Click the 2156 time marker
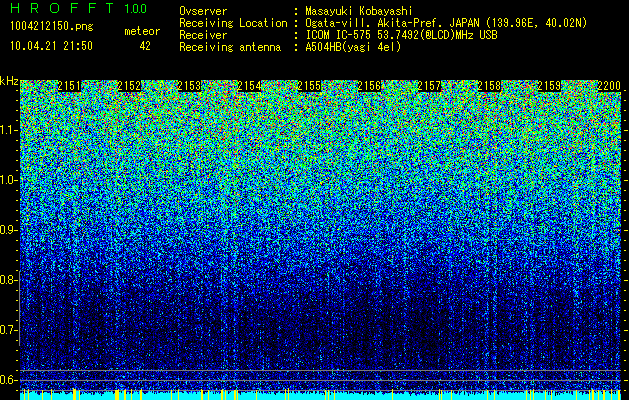 click(x=369, y=86)
